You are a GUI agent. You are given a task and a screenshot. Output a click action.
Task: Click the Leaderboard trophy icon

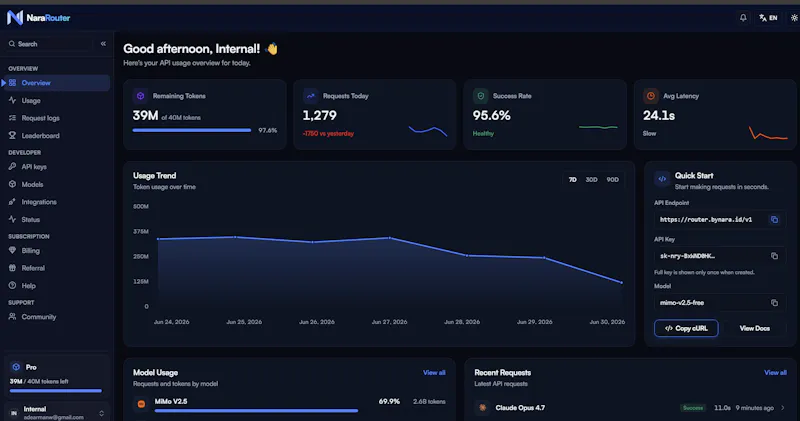pos(12,136)
